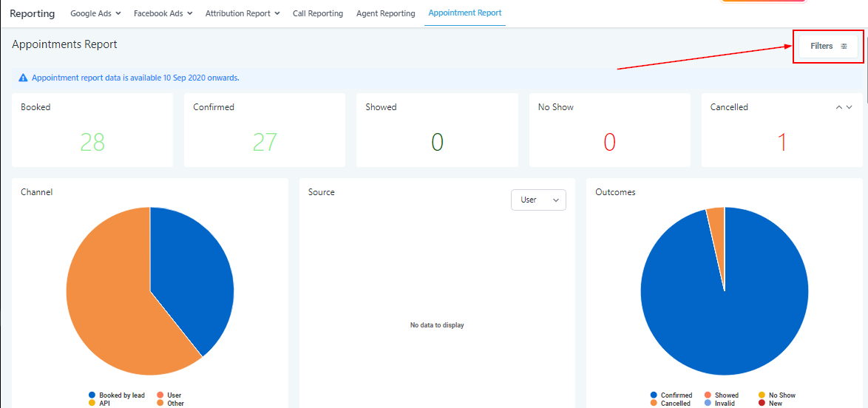Toggle 'Showed' legend entry in Outcomes
Viewport: 868px width, 408px height.
722,395
